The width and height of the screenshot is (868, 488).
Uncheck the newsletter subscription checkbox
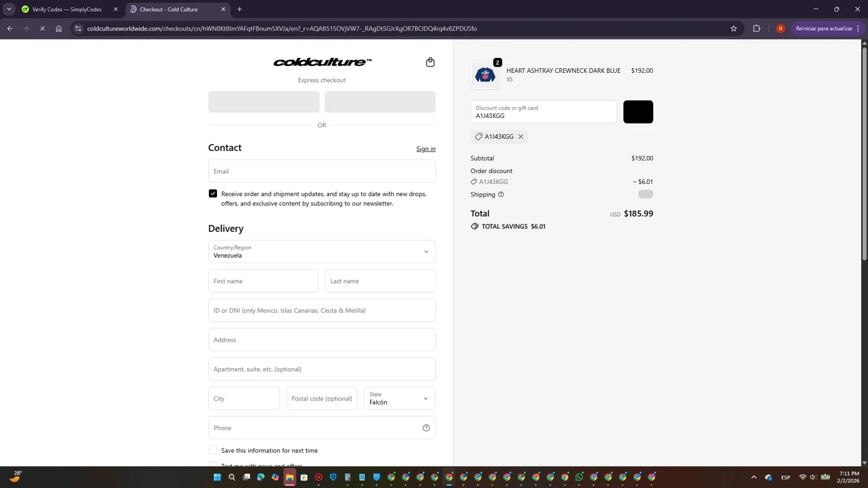tap(213, 194)
